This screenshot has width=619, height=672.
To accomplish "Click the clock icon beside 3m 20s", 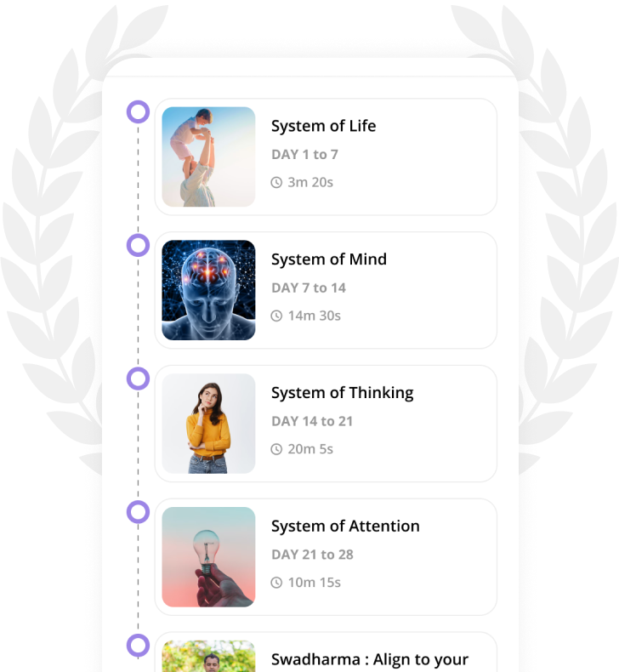I will point(276,183).
